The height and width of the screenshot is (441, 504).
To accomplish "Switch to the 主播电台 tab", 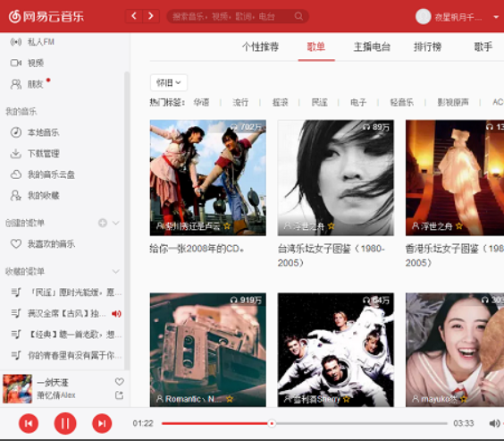I will [x=372, y=47].
